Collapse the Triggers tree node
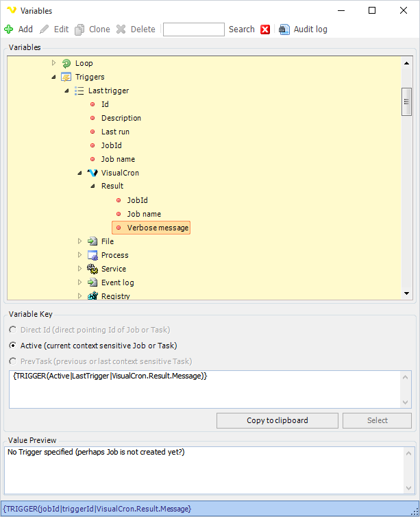420x517 pixels. click(54, 77)
